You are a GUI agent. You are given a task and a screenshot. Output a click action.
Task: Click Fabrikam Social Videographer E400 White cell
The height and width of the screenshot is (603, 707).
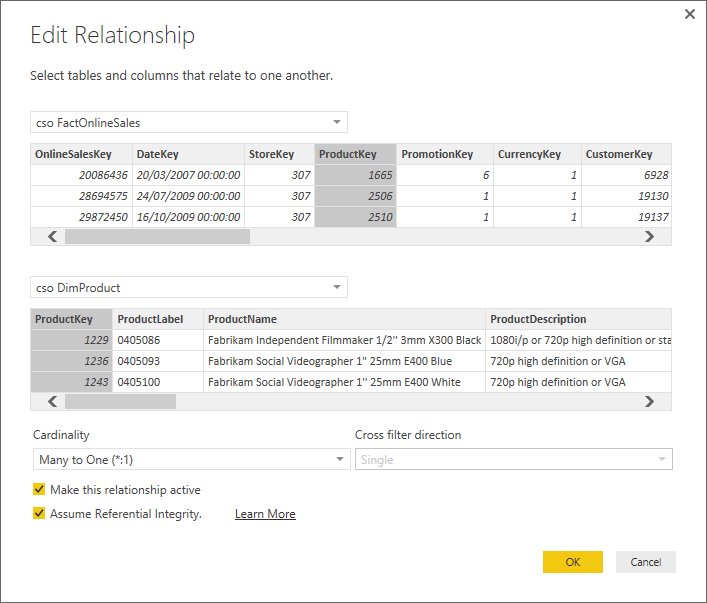click(344, 382)
